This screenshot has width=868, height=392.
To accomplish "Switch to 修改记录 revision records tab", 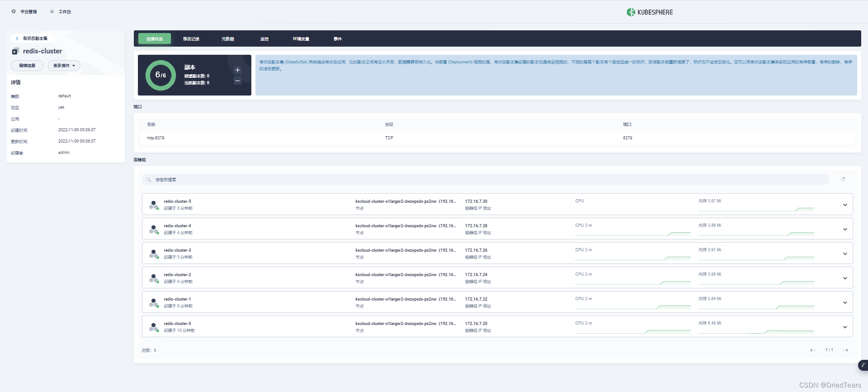I will coord(191,39).
